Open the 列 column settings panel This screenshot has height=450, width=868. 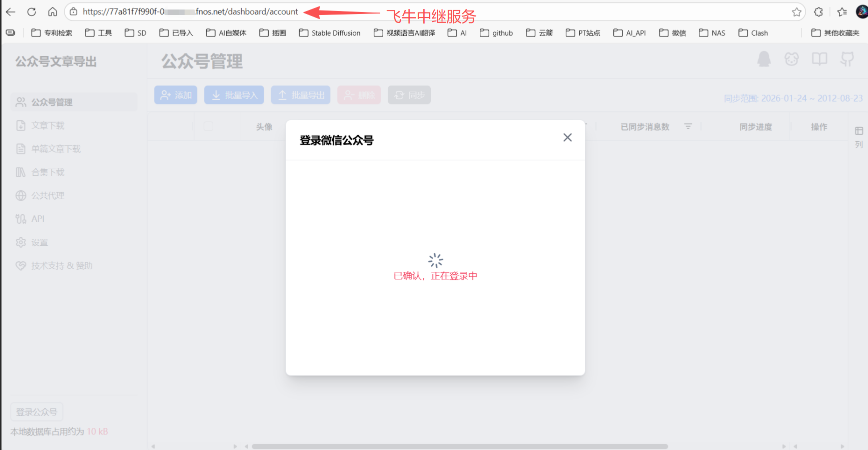(859, 137)
